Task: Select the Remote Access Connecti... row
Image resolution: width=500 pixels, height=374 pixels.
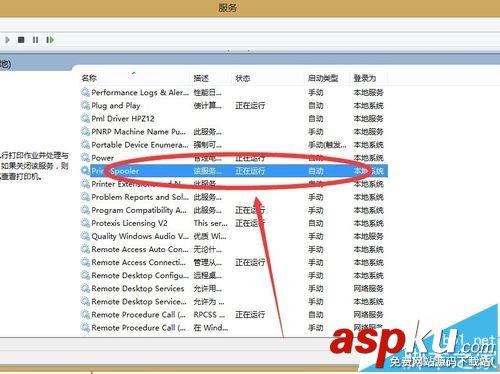Action: (x=233, y=262)
